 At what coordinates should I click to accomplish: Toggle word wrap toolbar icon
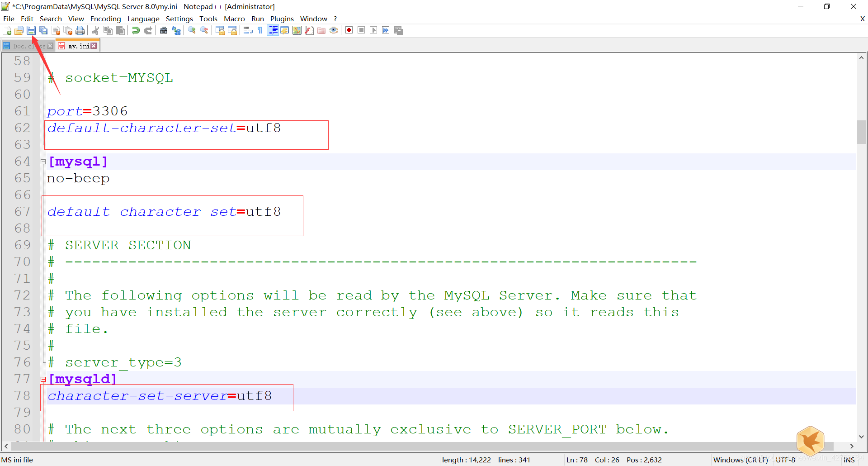coord(248,30)
